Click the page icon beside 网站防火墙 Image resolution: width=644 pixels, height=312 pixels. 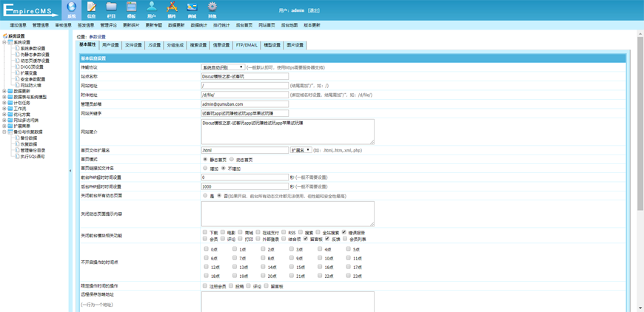coord(17,85)
